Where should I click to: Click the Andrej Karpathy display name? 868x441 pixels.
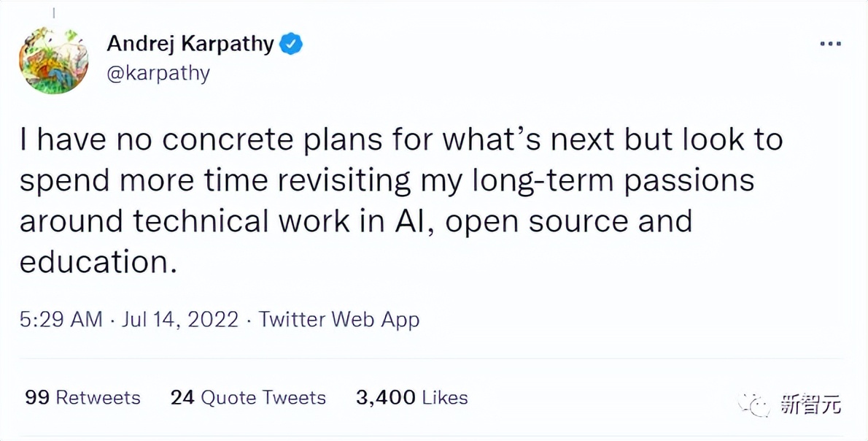click(191, 43)
